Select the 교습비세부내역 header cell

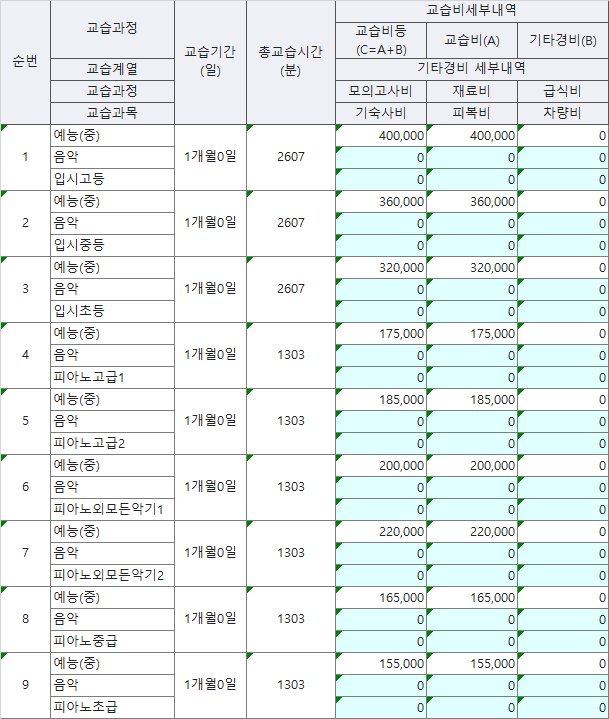pos(471,9)
